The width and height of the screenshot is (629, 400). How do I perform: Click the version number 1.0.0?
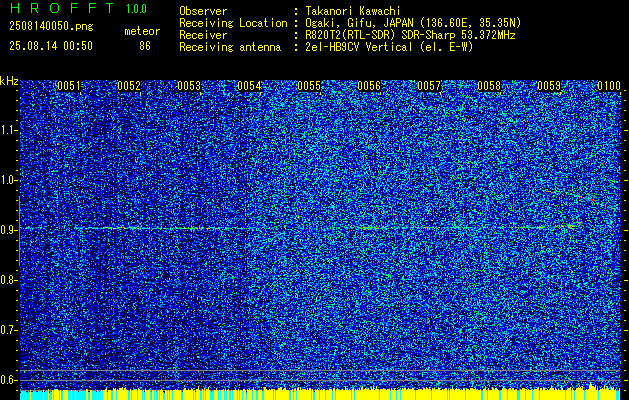(x=136, y=8)
